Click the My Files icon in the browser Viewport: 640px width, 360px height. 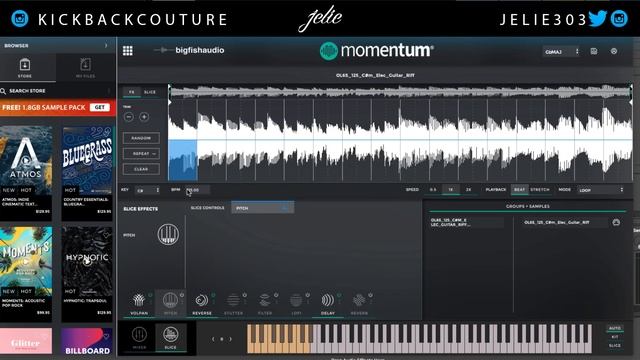click(85, 64)
